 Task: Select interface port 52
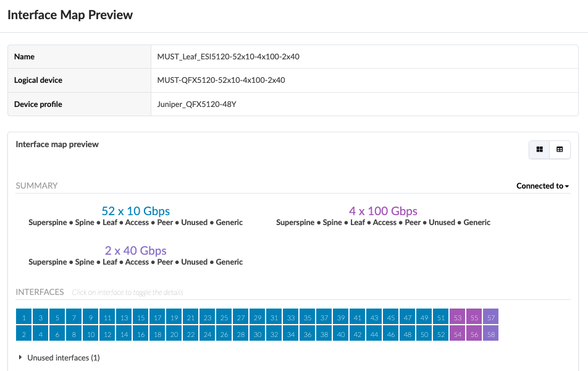point(441,333)
